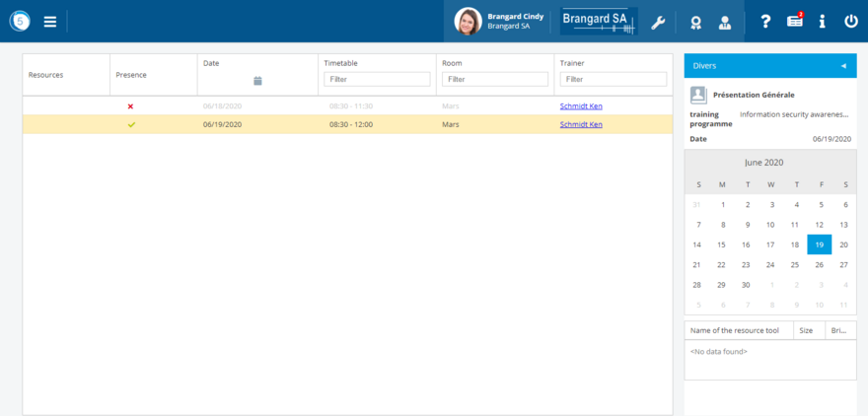Click Brangard Cindy profile avatar
868x416 pixels.
pyautogui.click(x=468, y=22)
